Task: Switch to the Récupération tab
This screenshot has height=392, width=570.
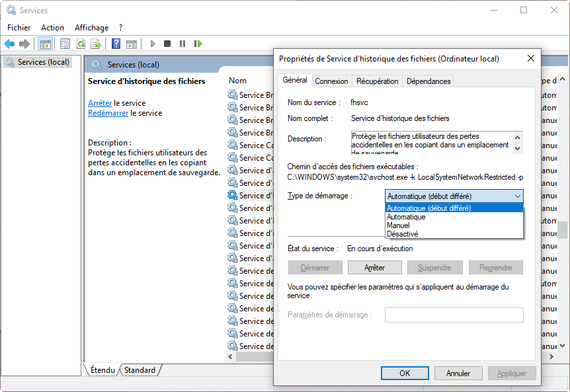Action: point(378,81)
